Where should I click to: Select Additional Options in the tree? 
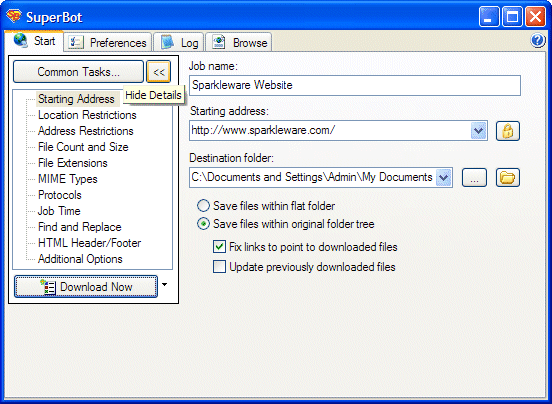80,259
